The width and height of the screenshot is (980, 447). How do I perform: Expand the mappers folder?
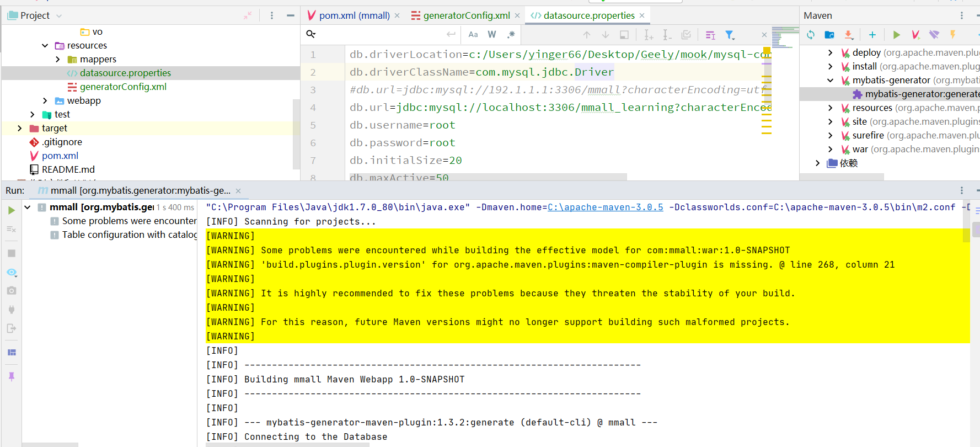click(x=58, y=59)
